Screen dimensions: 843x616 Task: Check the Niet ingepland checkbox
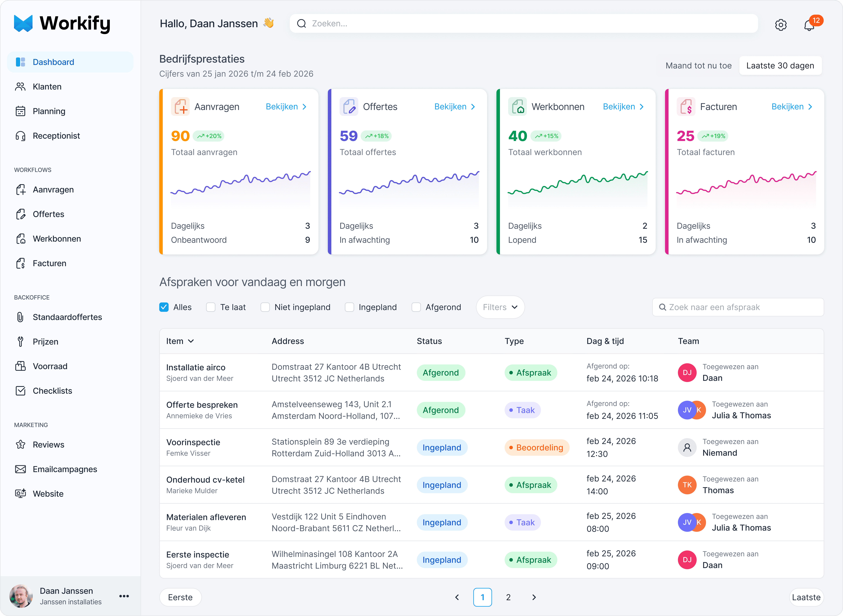click(x=265, y=307)
